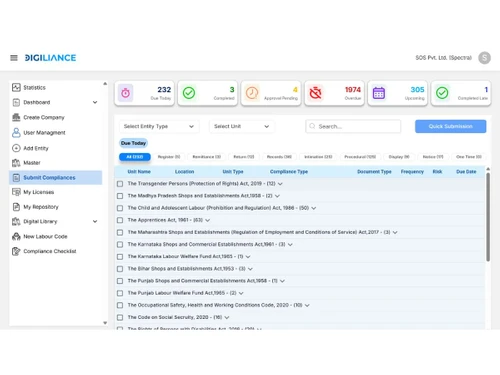Image resolution: width=500 pixels, height=375 pixels.
Task: Select the All (232) filter tab
Action: coord(135,157)
